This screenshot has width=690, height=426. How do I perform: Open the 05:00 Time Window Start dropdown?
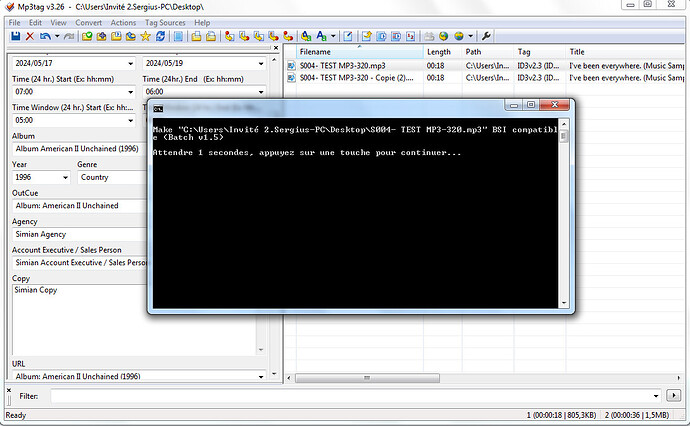[x=130, y=121]
